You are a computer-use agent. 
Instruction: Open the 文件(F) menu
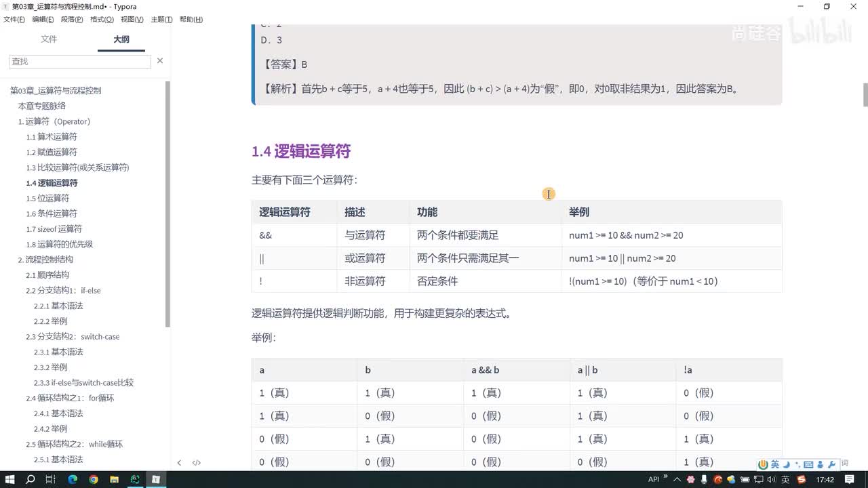[14, 20]
